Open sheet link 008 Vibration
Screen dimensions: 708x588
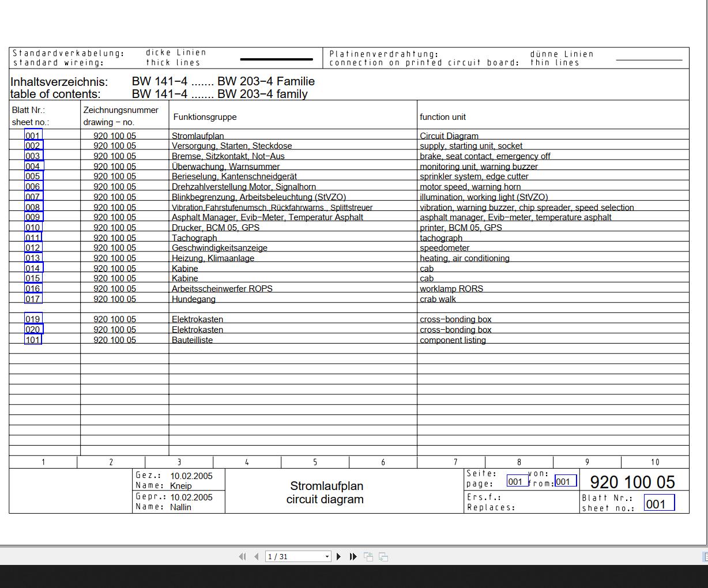(x=33, y=208)
